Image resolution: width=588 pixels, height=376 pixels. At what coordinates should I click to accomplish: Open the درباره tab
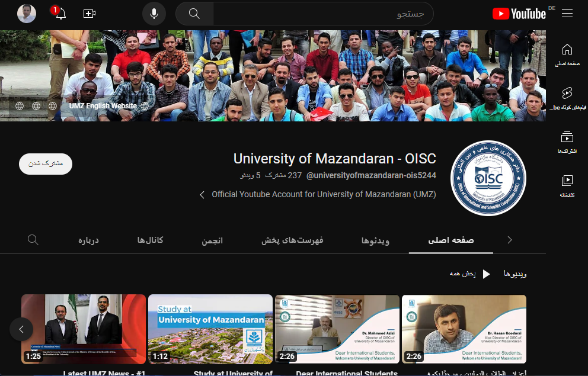point(89,239)
